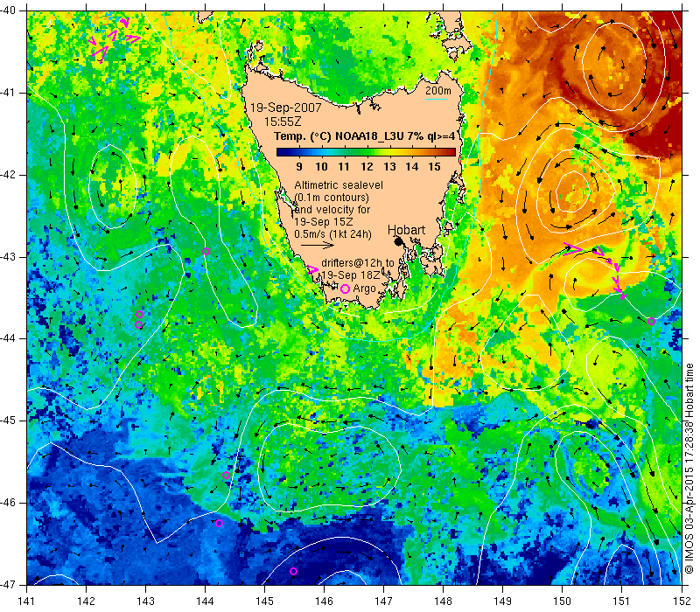Screen dimensions: 700x612
Task: Click the '9' value under the color bar
Action: coord(299,167)
